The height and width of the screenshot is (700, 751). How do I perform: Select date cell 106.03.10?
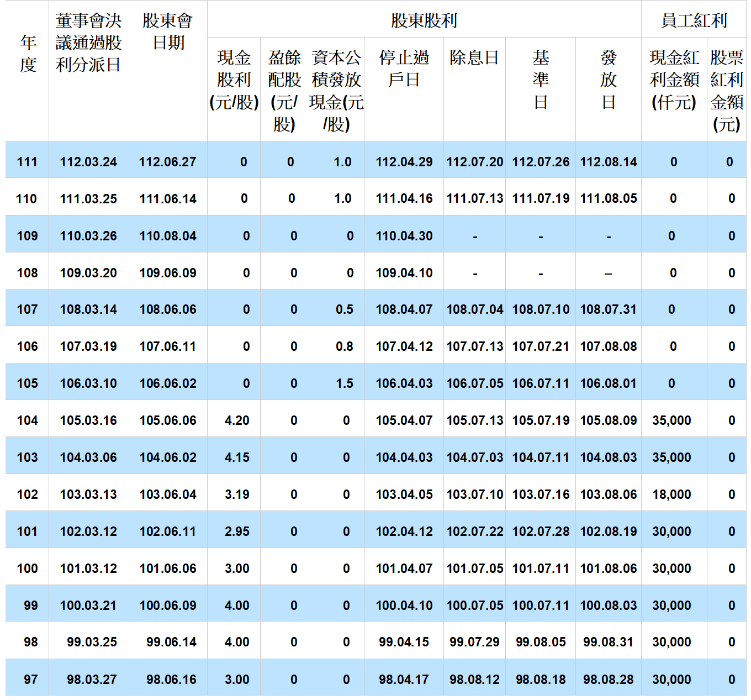click(x=88, y=383)
